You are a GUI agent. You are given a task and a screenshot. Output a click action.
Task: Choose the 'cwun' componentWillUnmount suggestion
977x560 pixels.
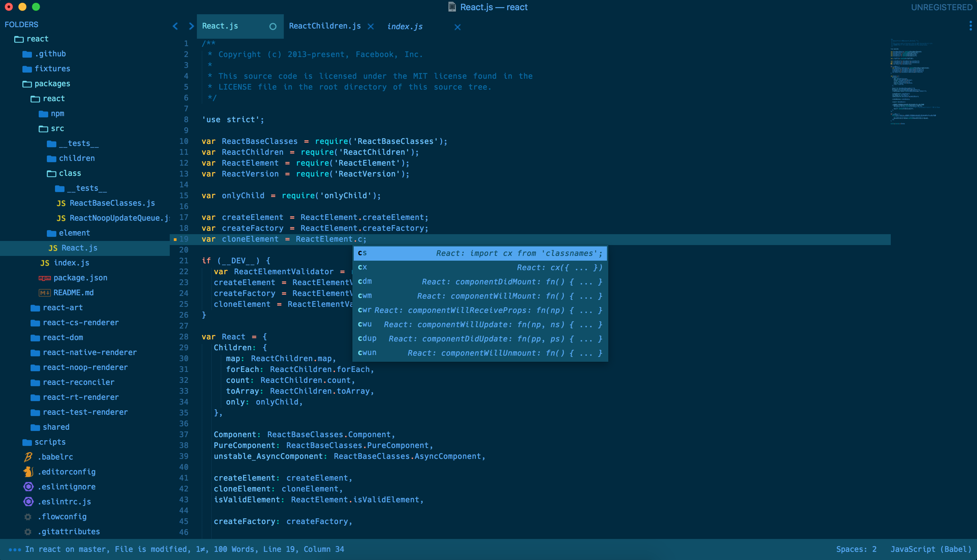point(480,353)
